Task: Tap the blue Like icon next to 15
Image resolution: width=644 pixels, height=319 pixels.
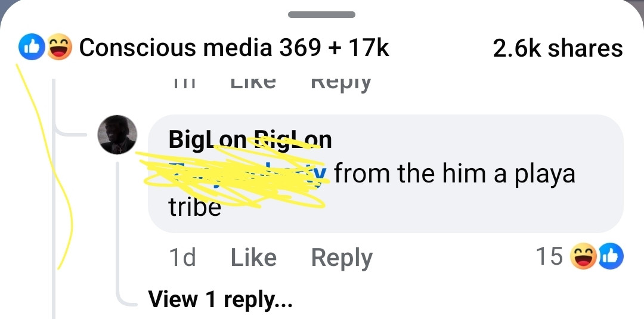Action: tap(611, 256)
